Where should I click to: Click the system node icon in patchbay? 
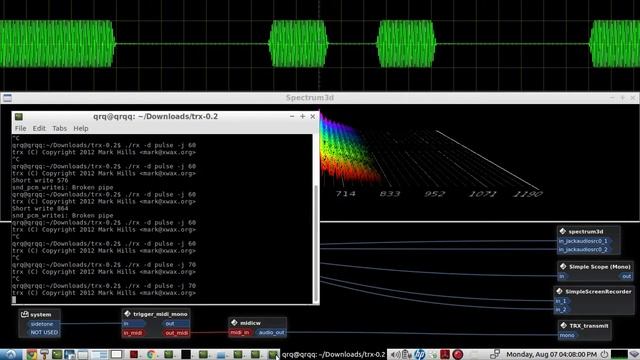(24, 314)
